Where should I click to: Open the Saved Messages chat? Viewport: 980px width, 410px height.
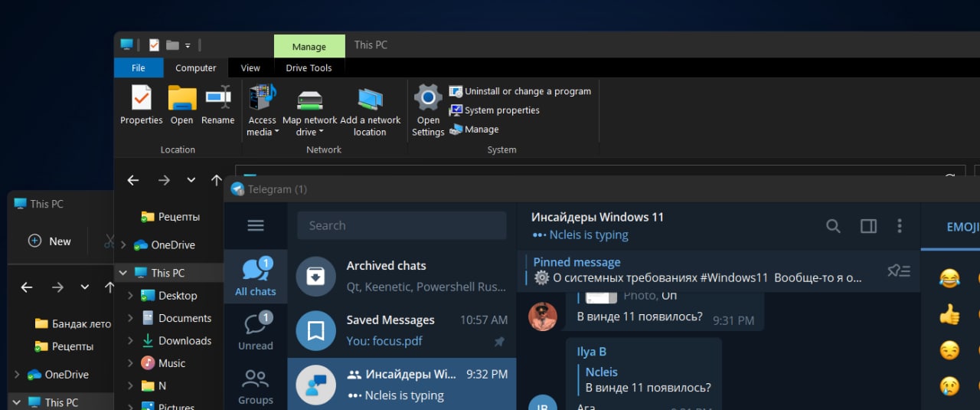point(402,330)
